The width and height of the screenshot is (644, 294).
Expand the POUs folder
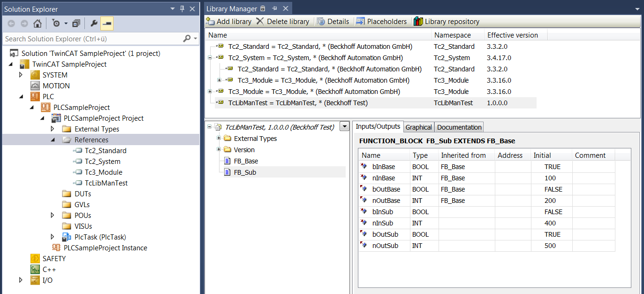point(53,215)
